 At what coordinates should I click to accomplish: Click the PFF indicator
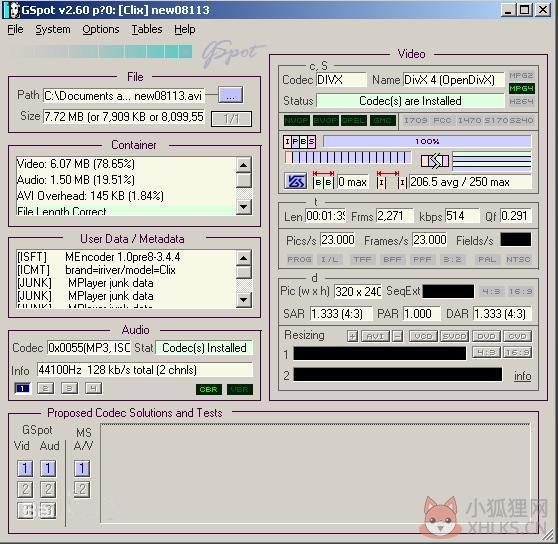point(422,259)
